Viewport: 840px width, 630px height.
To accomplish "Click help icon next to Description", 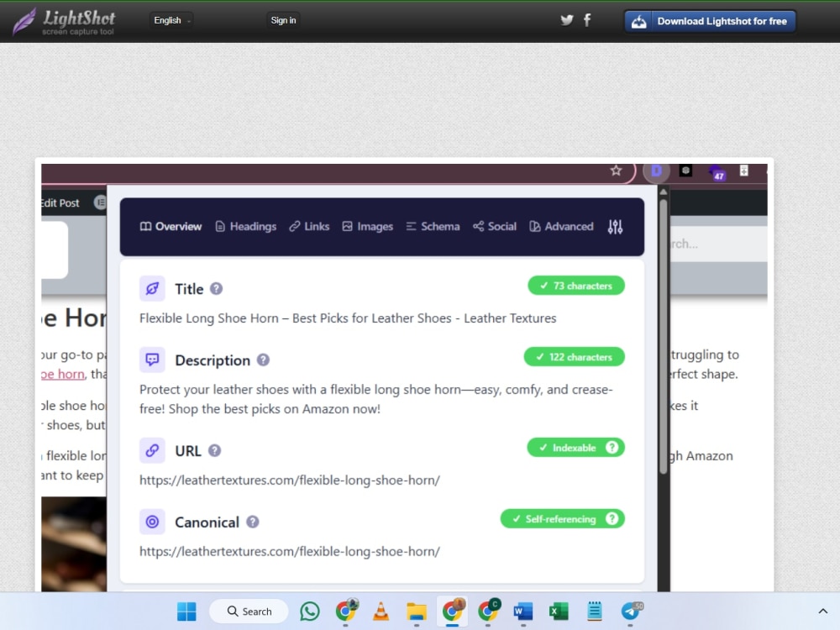I will 263,360.
